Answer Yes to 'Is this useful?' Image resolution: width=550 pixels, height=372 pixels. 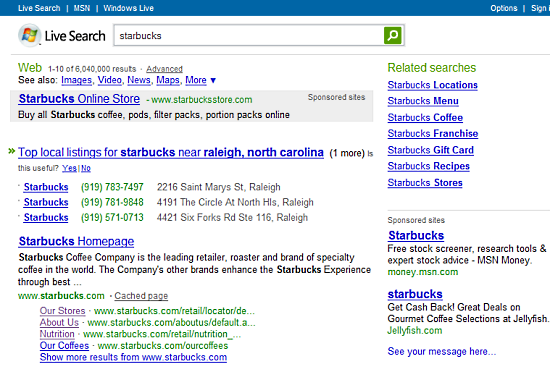(x=69, y=168)
